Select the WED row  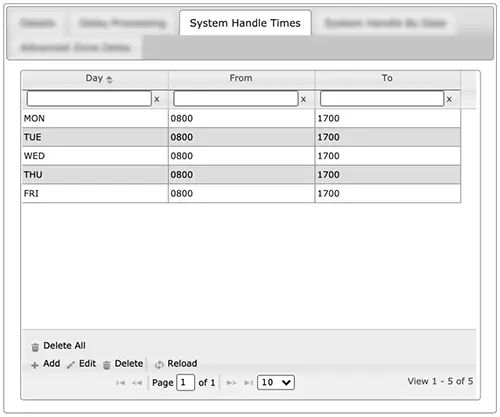[x=241, y=156]
